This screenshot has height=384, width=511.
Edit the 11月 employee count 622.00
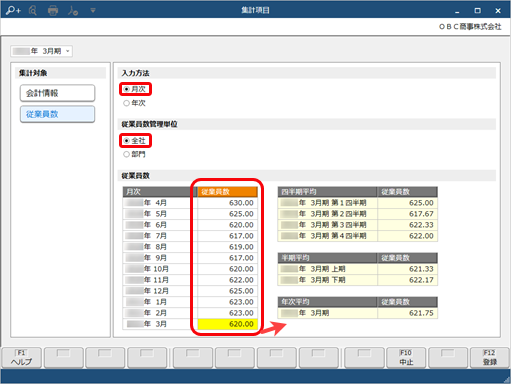228,280
